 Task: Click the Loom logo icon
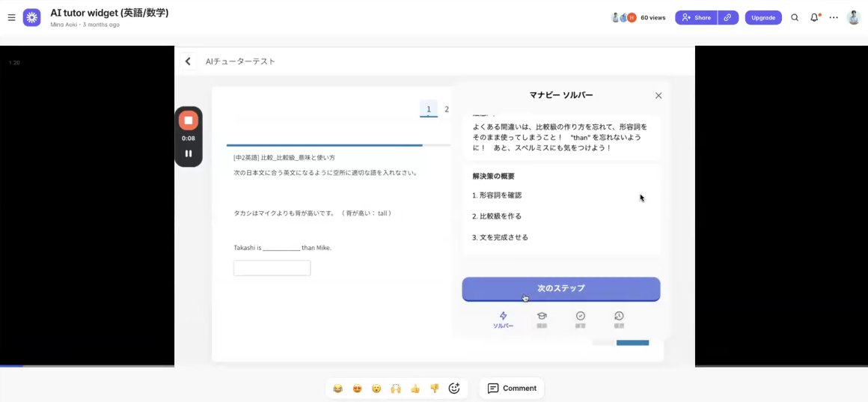tap(32, 17)
